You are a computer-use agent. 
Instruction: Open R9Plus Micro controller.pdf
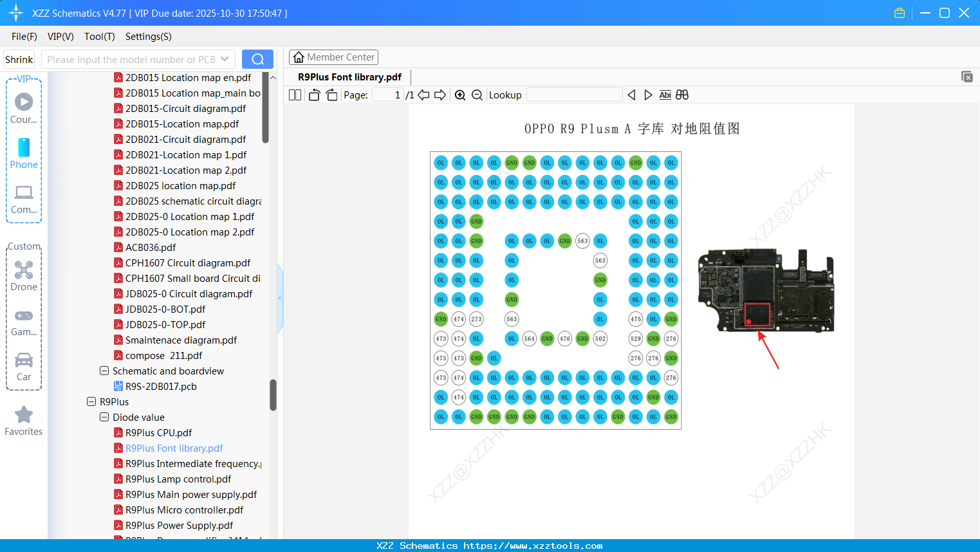click(x=184, y=510)
